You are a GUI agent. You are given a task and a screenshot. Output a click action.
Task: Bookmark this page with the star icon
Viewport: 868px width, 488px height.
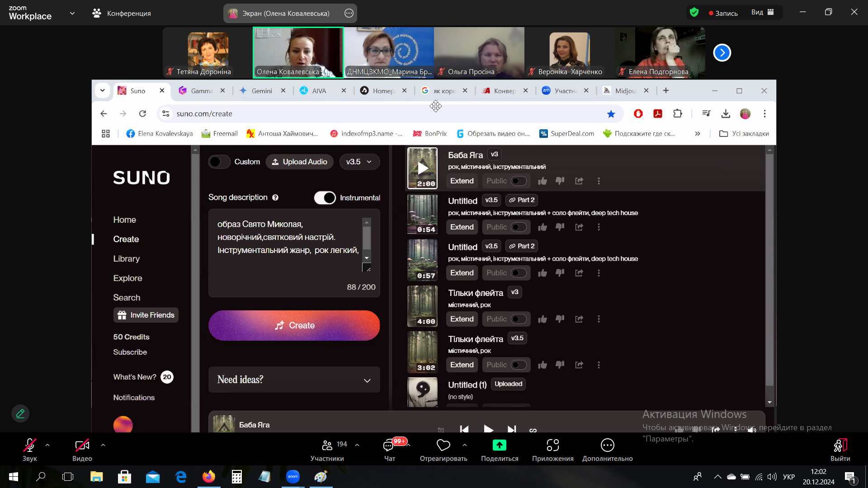click(611, 114)
